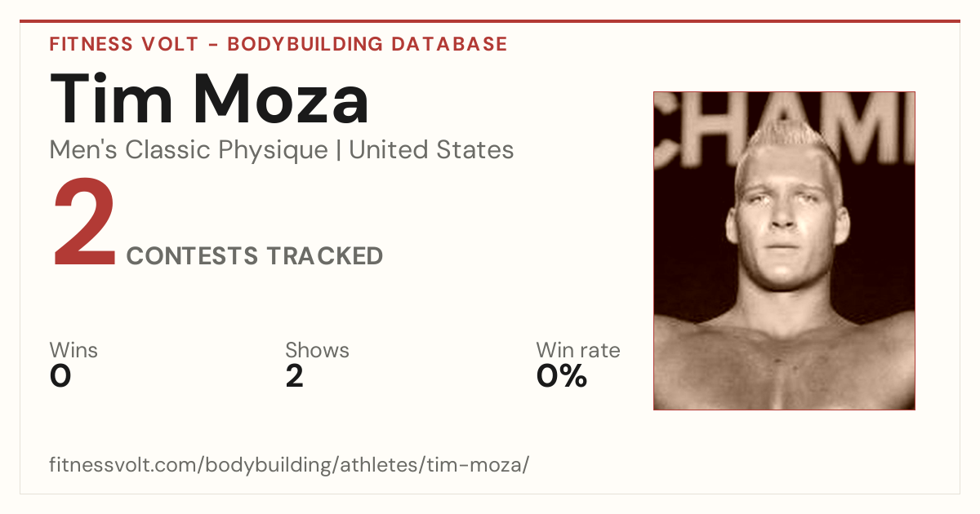Click the athlete portrait photo
The height and width of the screenshot is (514, 980).
(784, 250)
